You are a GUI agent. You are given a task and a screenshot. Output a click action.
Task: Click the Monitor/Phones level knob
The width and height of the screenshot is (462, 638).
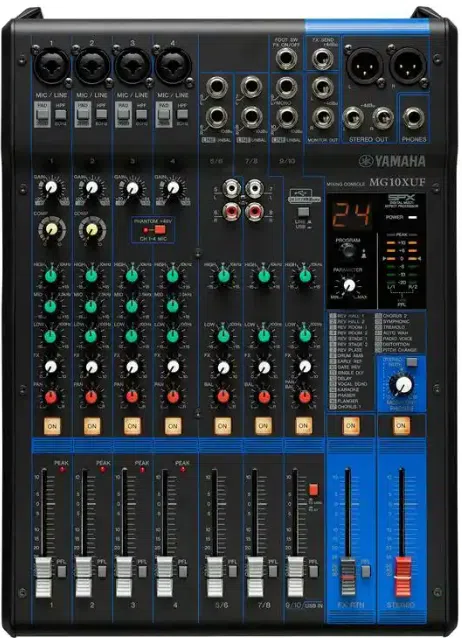tap(403, 385)
